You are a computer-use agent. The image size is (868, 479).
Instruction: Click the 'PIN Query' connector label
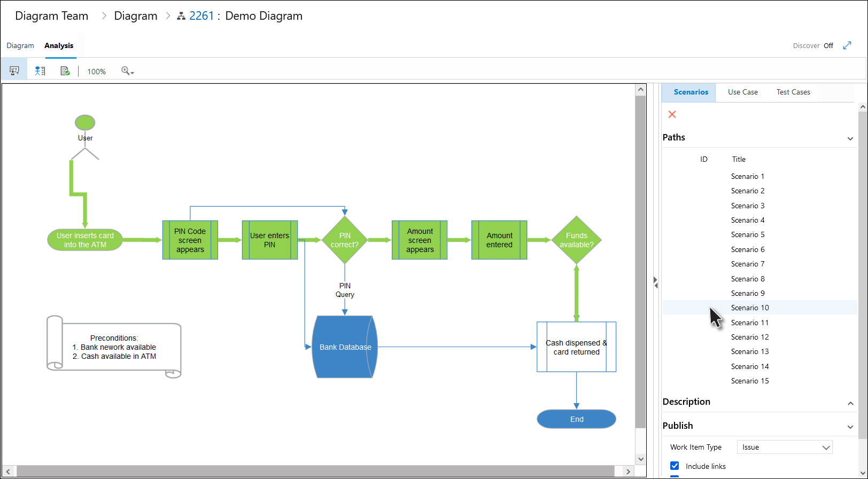(345, 290)
